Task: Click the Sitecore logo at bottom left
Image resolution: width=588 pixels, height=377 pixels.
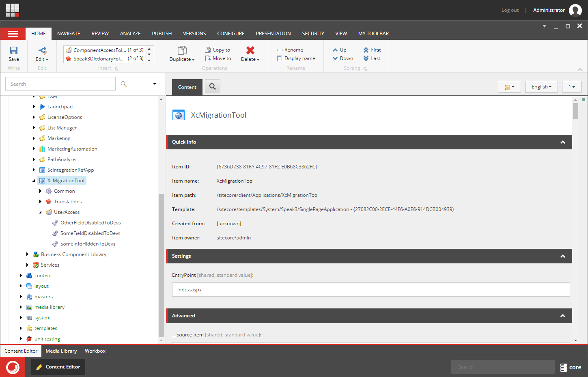Action: click(12, 367)
